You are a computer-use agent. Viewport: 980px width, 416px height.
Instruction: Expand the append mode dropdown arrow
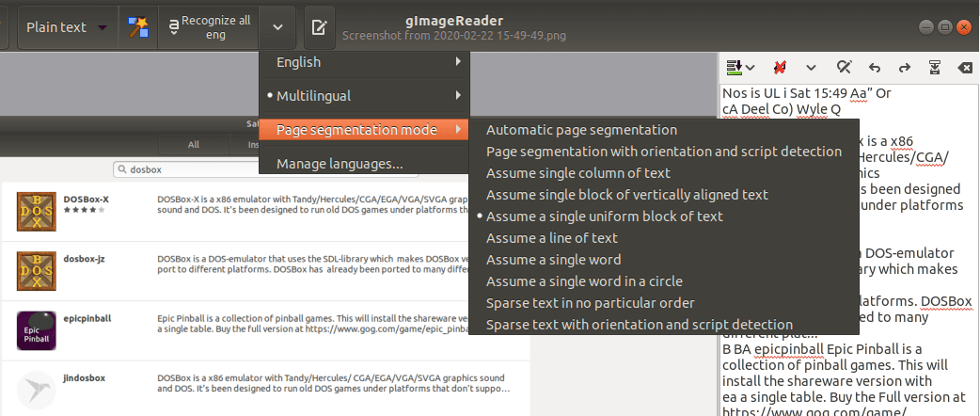pyautogui.click(x=750, y=67)
